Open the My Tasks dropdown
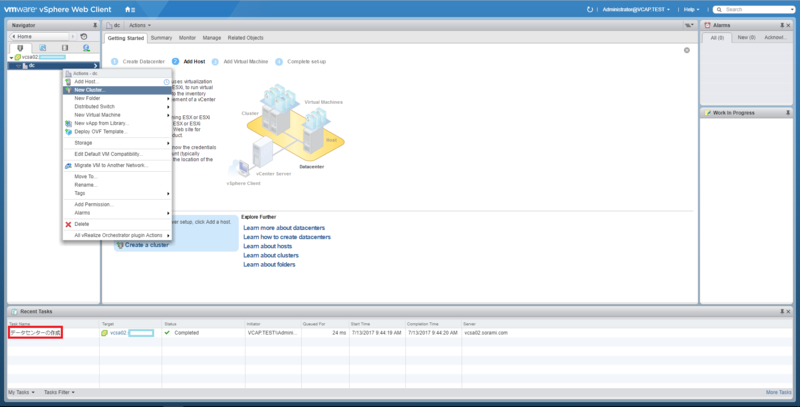The image size is (800, 407). click(21, 392)
